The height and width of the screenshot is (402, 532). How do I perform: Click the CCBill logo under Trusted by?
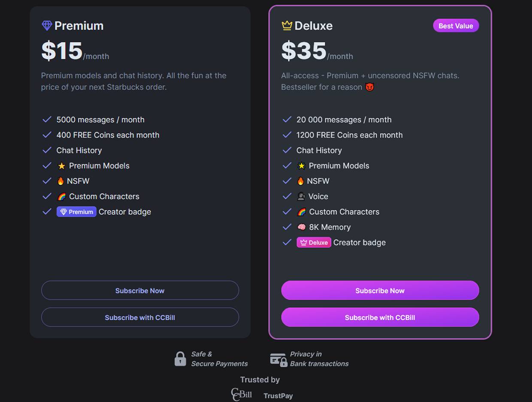[242, 394]
